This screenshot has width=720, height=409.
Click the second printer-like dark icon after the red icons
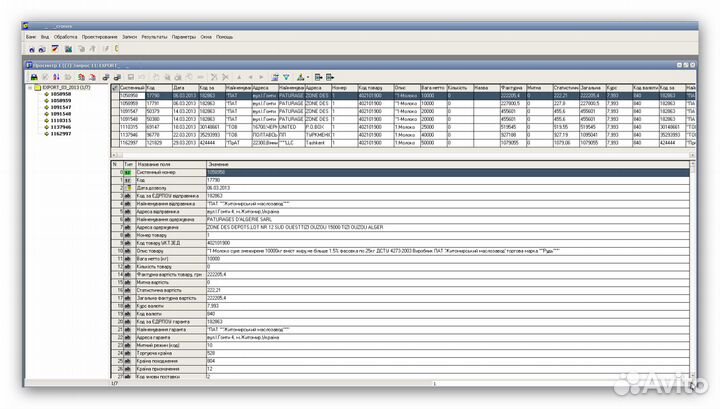click(117, 77)
